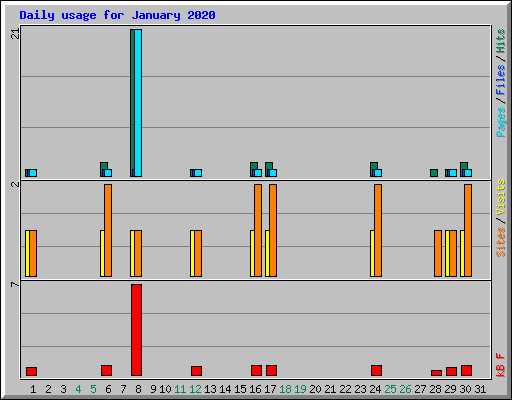The image size is (512, 400).
Task: Select the tall orange Sites bar for day 30
Action: [x=468, y=230]
